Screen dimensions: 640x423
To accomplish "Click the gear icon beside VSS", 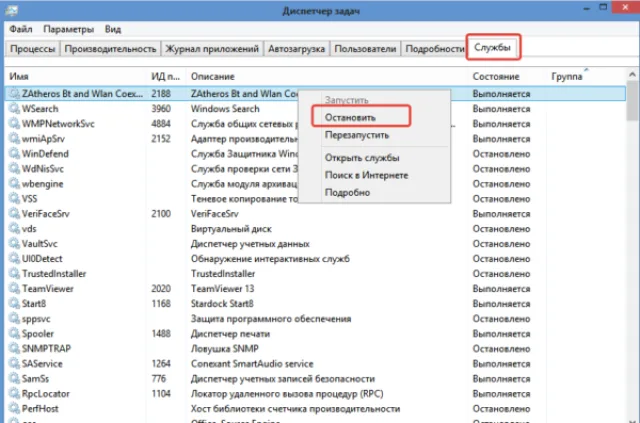I will [14, 198].
